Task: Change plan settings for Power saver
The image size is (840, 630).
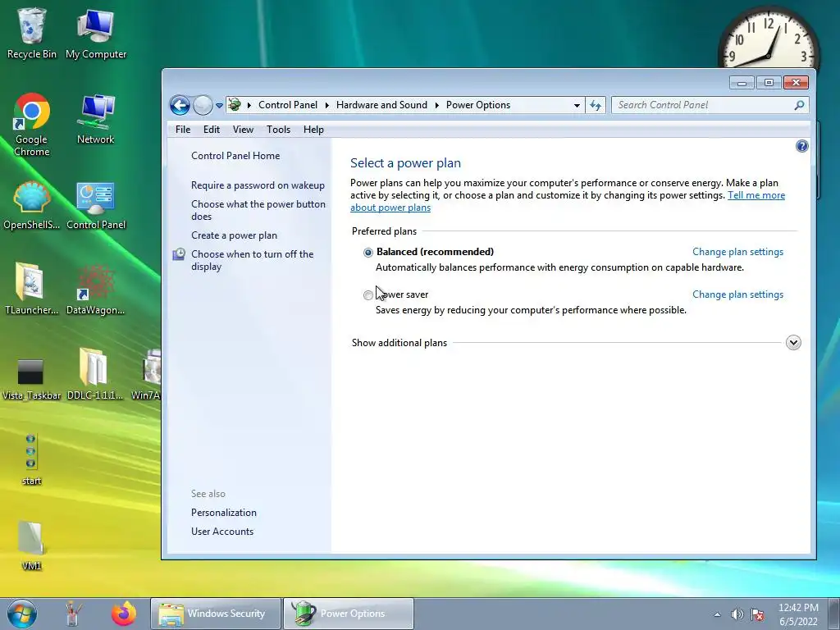Action: click(x=737, y=294)
